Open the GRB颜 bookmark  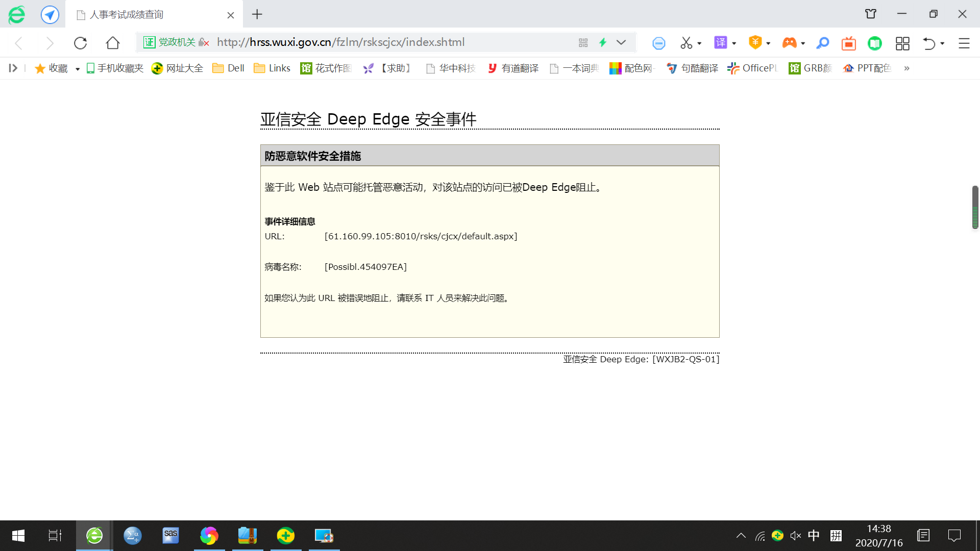pyautogui.click(x=811, y=68)
